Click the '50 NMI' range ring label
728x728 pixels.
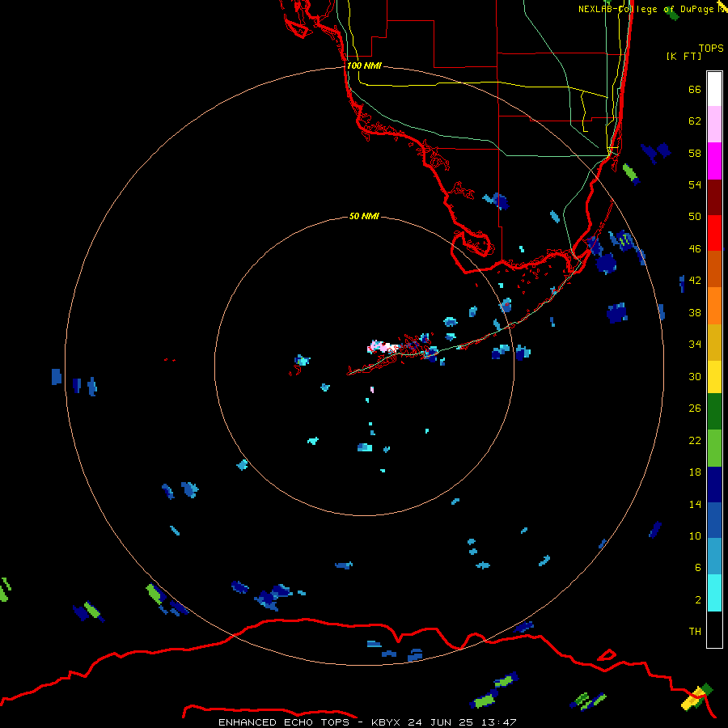(364, 216)
